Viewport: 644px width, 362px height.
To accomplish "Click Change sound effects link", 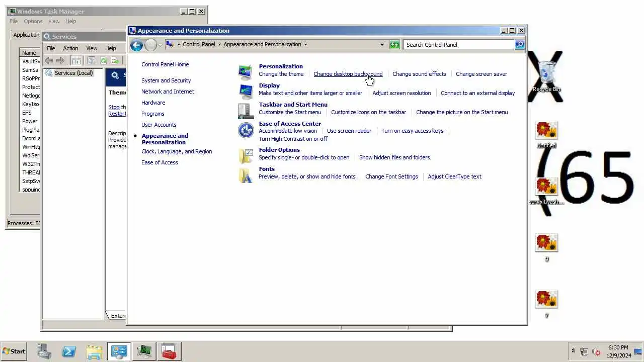I will click(419, 74).
